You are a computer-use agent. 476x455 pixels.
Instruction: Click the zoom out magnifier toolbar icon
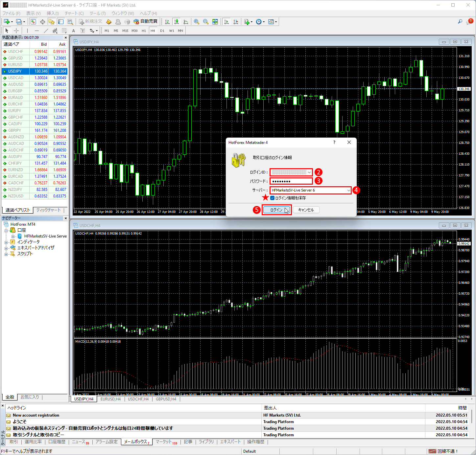pyautogui.click(x=206, y=22)
